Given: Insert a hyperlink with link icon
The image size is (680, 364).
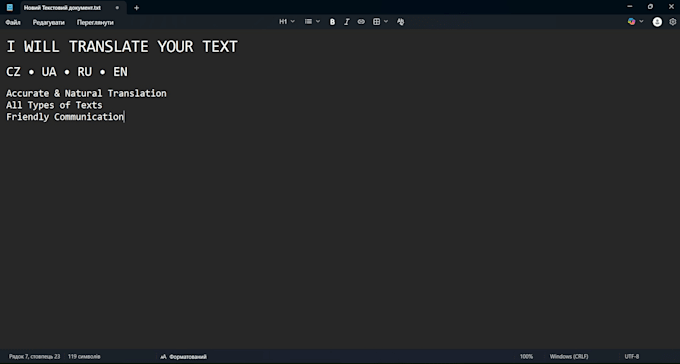Looking at the screenshot, I should click(361, 22).
